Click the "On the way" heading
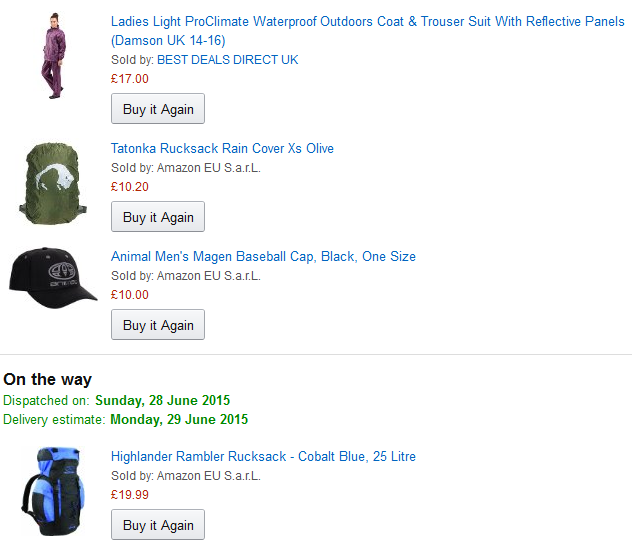632x545 pixels. click(x=48, y=380)
